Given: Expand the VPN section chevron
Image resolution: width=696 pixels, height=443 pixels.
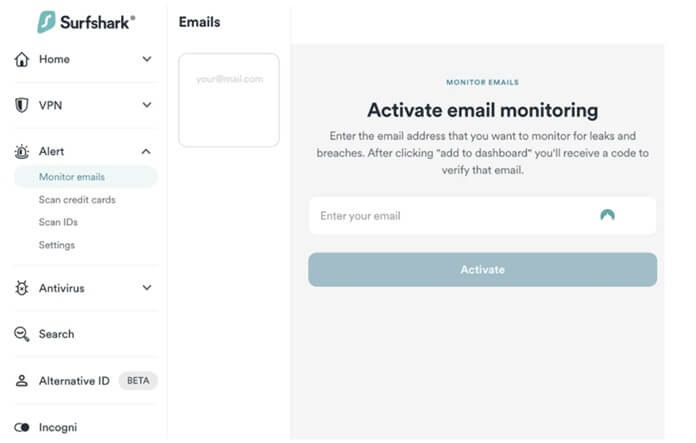Looking at the screenshot, I should (146, 105).
